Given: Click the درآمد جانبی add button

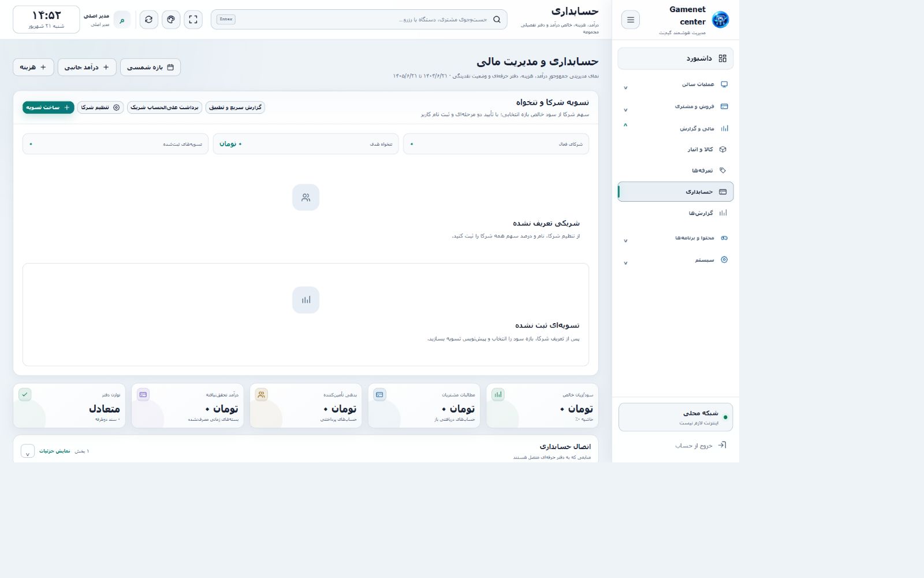Looking at the screenshot, I should point(87,67).
